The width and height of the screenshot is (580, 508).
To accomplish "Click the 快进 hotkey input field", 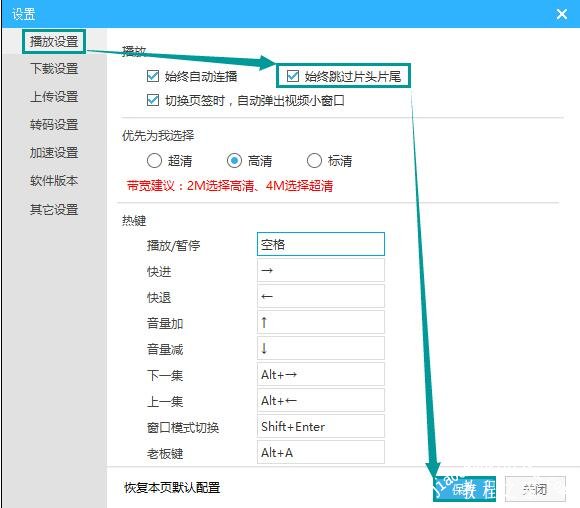I will pos(321,270).
